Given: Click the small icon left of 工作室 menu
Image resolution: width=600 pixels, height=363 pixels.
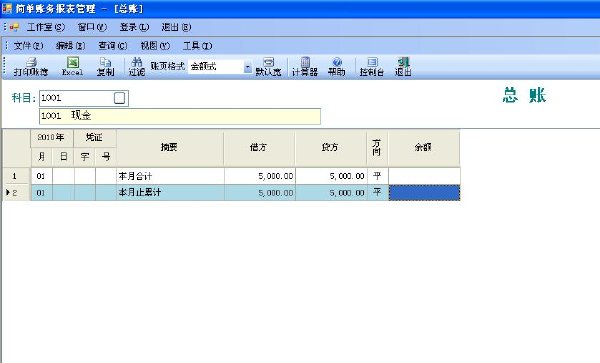Looking at the screenshot, I should pos(14,27).
